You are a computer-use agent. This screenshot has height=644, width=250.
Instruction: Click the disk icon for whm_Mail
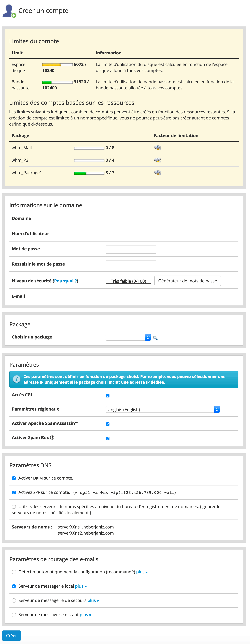coord(157,147)
